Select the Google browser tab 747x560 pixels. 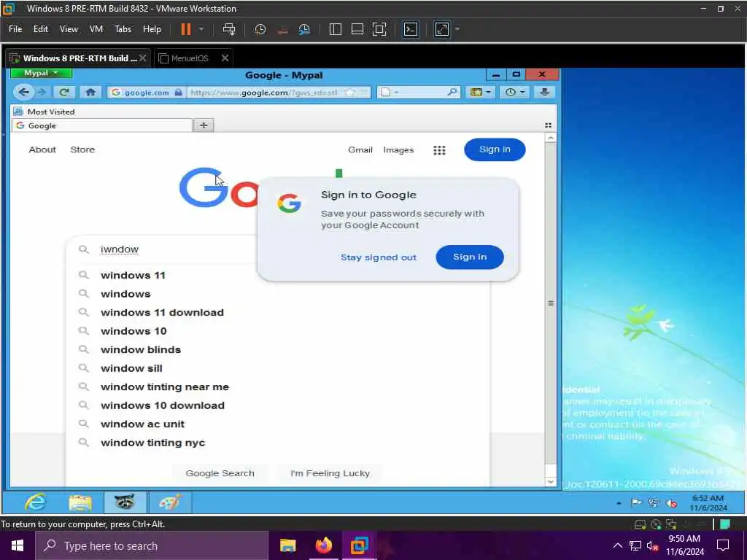pos(102,125)
